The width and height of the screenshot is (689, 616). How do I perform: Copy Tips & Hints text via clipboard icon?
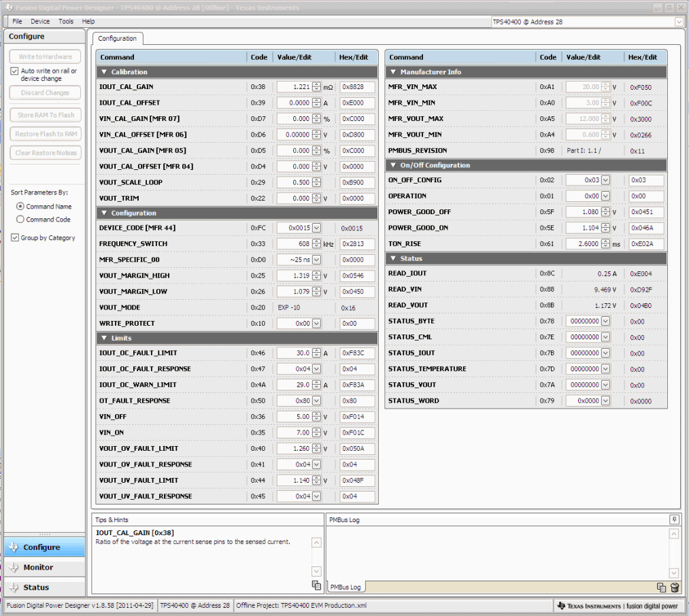[x=316, y=585]
